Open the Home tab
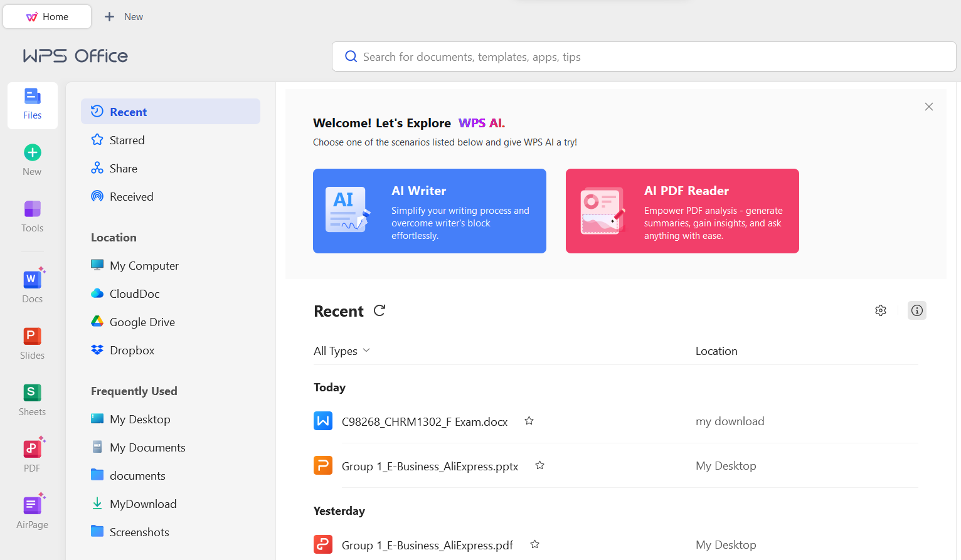Viewport: 961px width, 560px height. (47, 16)
